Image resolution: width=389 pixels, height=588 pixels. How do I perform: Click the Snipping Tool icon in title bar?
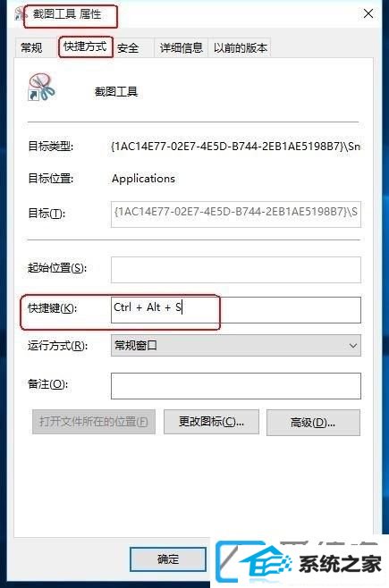(x=21, y=15)
